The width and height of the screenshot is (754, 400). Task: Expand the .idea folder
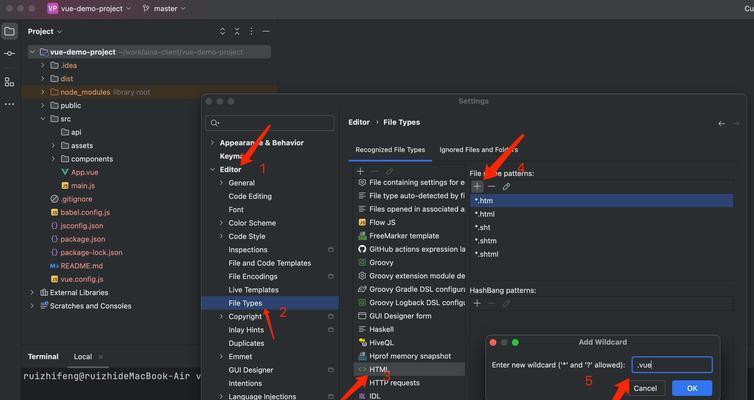click(42, 65)
